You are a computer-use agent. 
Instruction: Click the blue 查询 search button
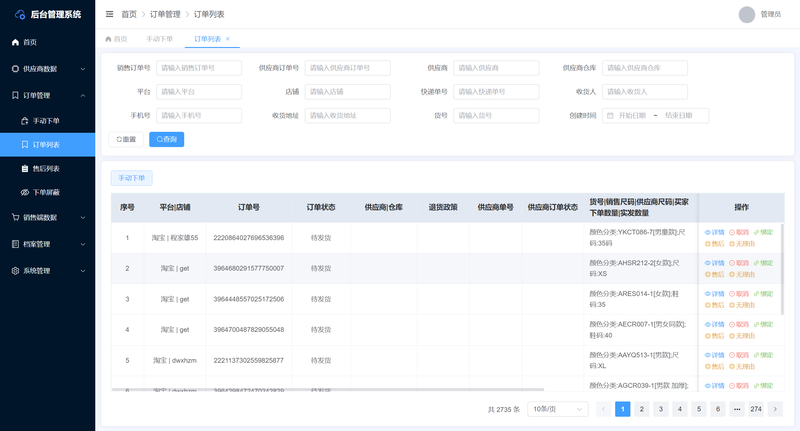click(x=166, y=139)
